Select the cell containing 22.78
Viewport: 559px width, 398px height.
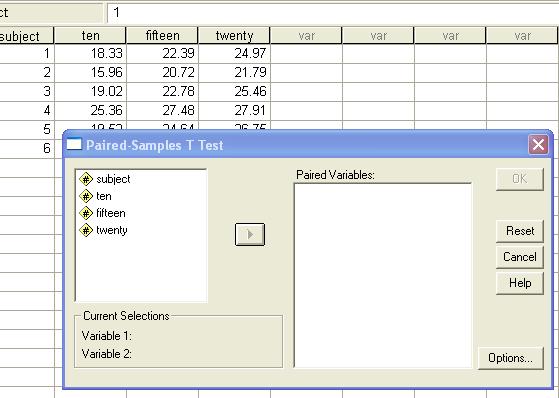(162, 91)
